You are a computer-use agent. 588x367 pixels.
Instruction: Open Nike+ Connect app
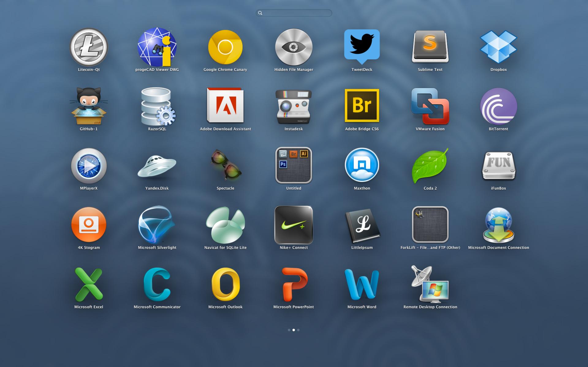tap(294, 225)
